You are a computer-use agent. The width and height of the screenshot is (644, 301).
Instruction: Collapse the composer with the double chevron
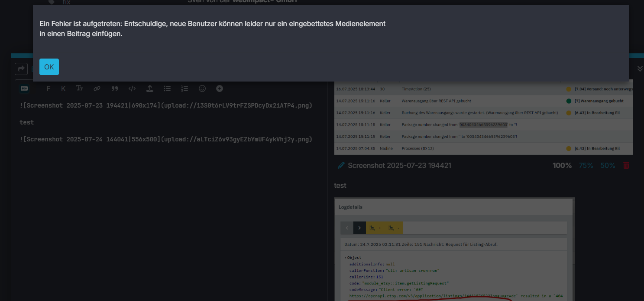point(640,69)
